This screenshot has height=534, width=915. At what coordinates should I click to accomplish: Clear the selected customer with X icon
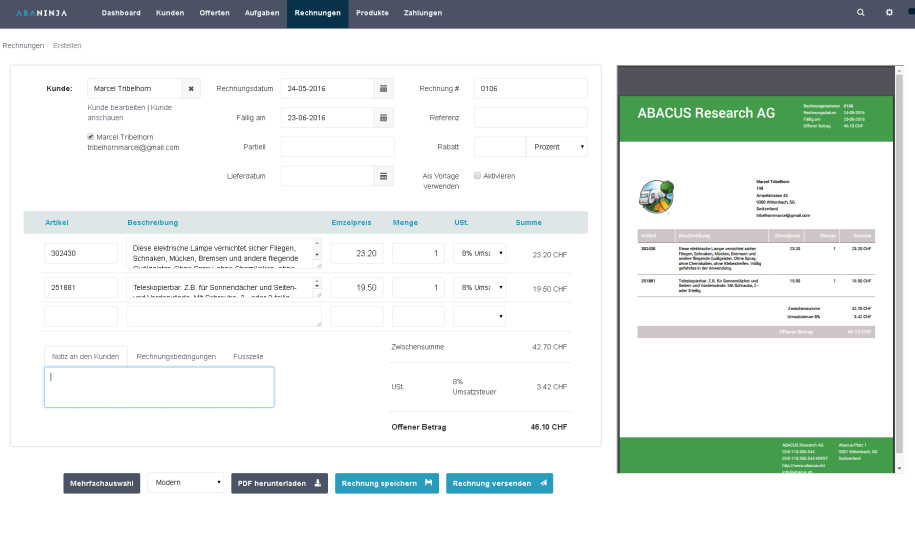coord(191,89)
